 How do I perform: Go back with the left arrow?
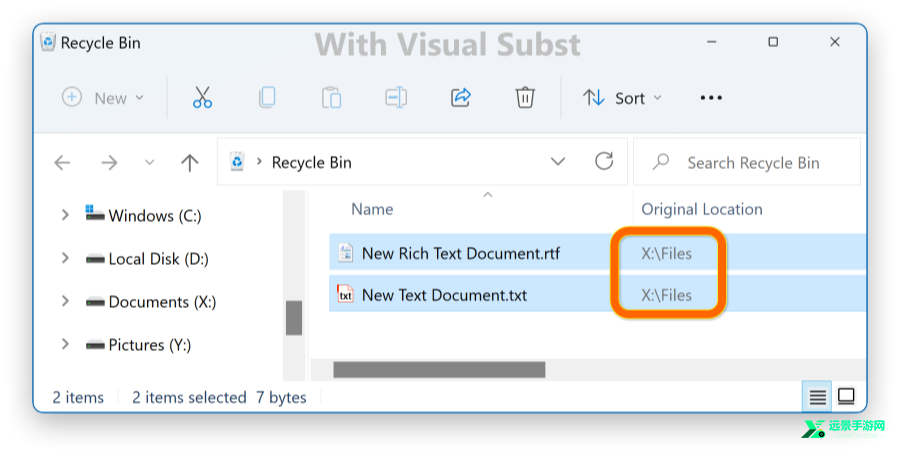coord(62,163)
